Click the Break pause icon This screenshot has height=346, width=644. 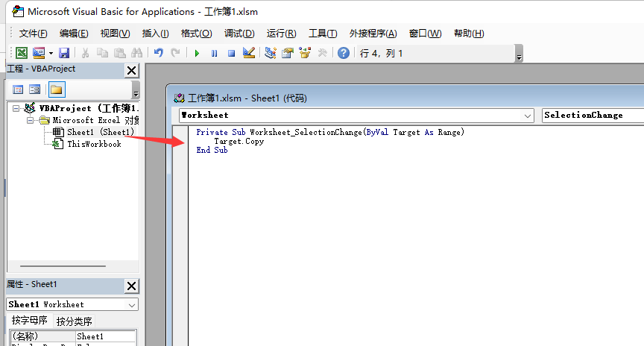pyautogui.click(x=215, y=53)
